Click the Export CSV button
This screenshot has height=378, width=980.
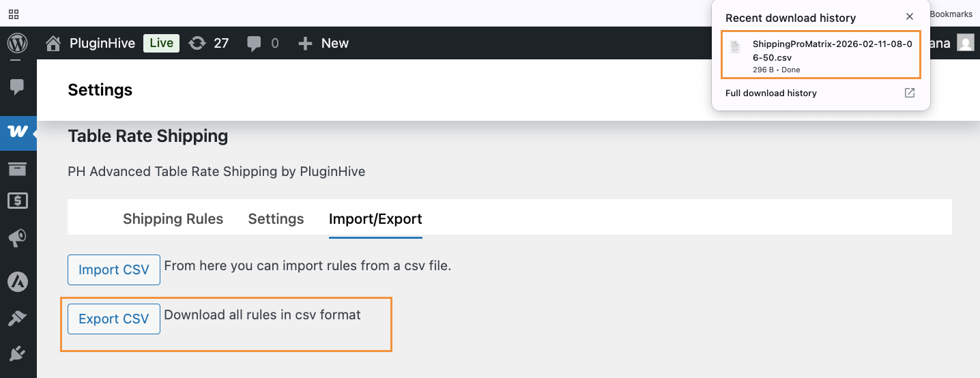tap(113, 319)
